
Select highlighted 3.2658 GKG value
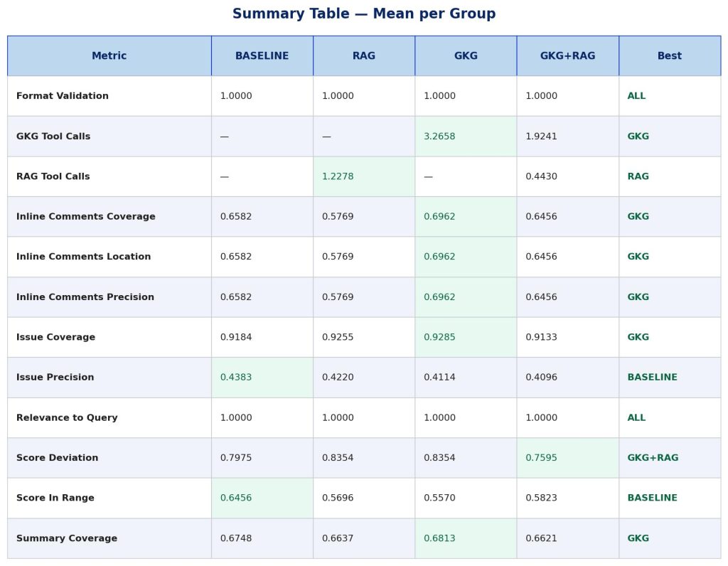[x=439, y=137]
